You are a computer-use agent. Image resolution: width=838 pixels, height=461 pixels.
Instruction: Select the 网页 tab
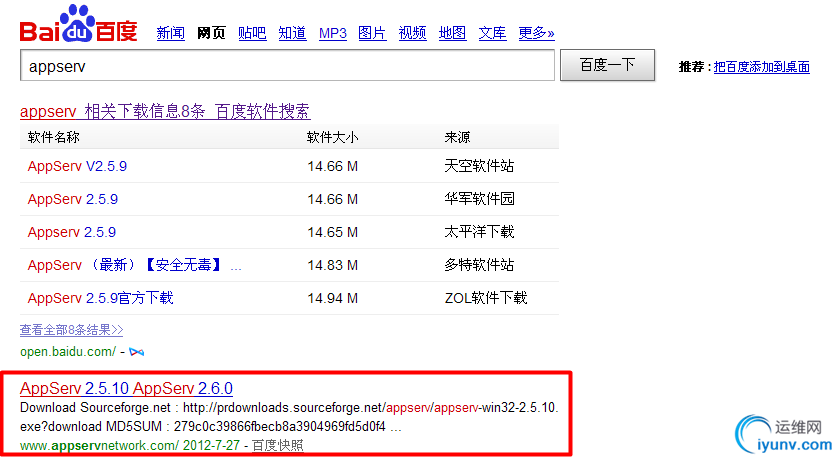tap(211, 33)
